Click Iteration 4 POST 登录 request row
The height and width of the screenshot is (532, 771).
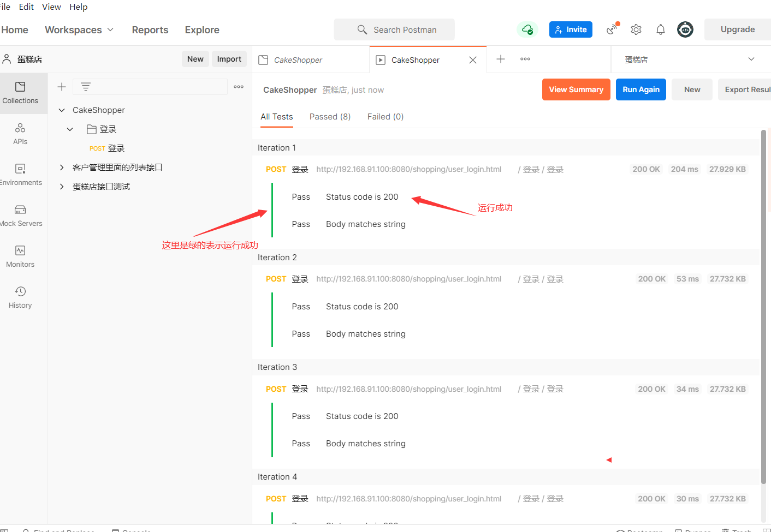coord(506,499)
